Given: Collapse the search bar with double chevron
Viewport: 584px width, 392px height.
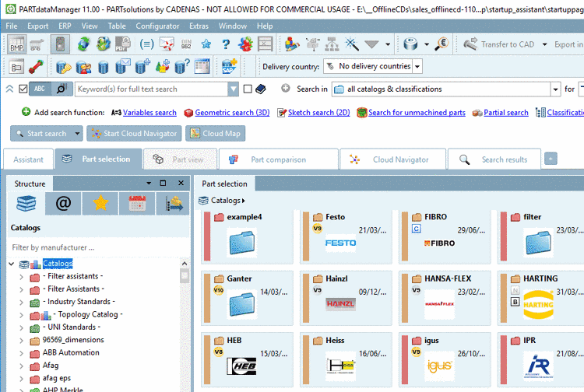Looking at the screenshot, I should (9, 89).
